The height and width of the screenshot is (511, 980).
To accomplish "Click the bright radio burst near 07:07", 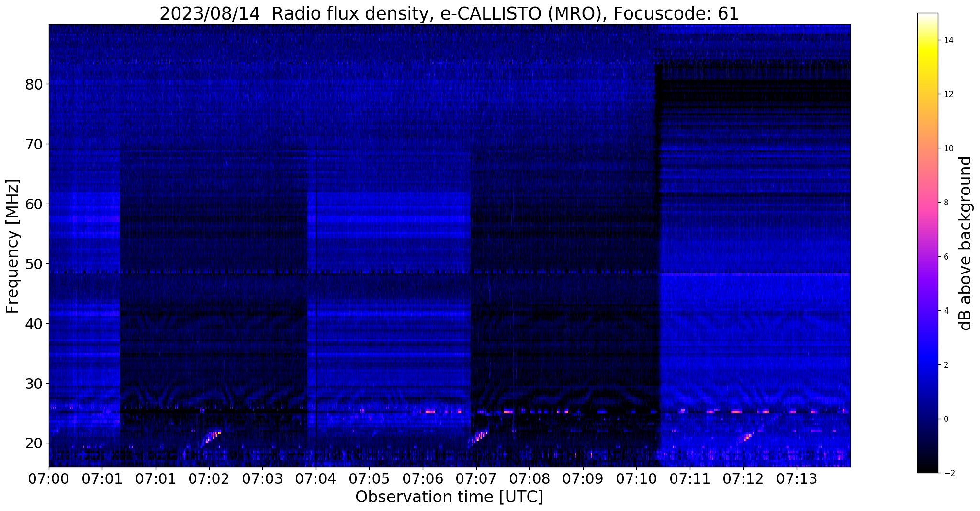I will point(480,437).
